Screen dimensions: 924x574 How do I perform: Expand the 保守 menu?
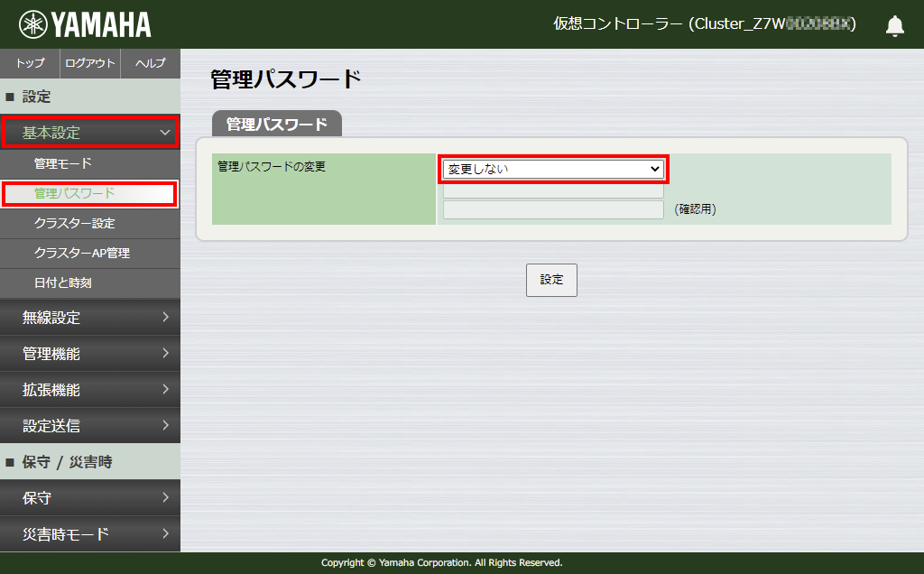(90, 497)
